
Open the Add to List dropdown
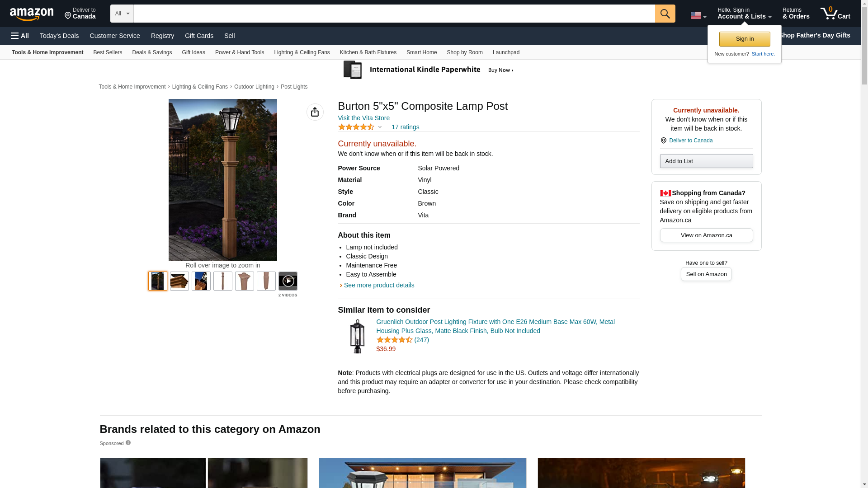(x=706, y=161)
